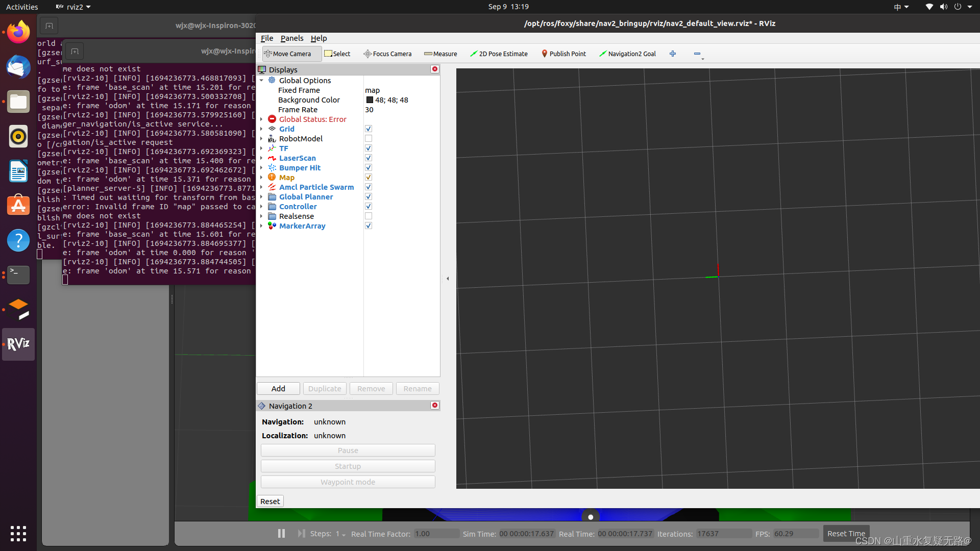The image size is (980, 551).
Task: Toggle the Grid display visibility checkbox
Action: [x=369, y=129]
